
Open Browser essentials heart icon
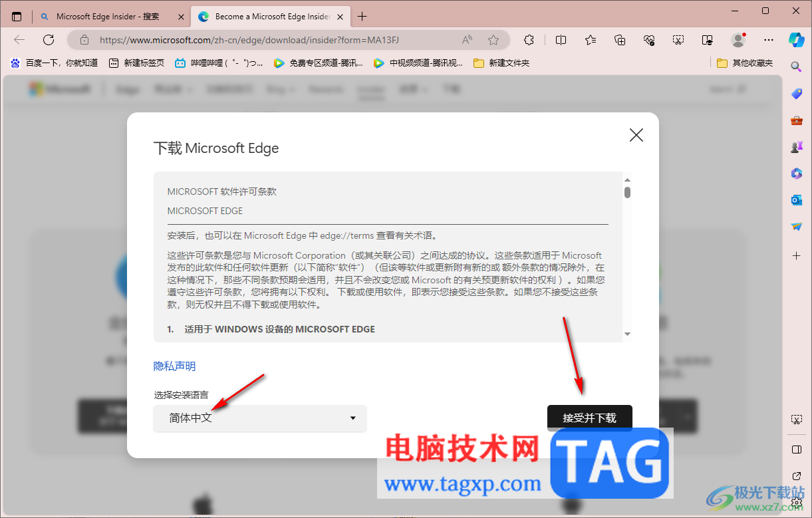pos(649,40)
